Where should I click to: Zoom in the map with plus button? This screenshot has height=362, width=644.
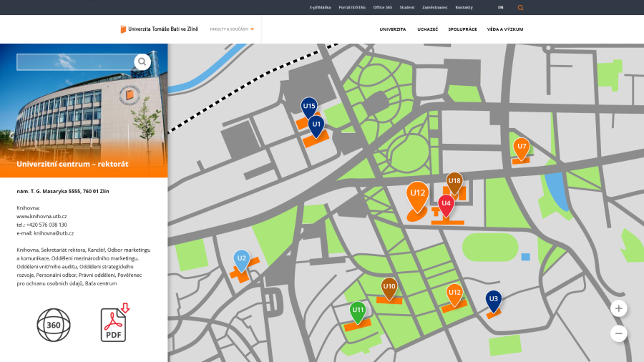click(619, 308)
